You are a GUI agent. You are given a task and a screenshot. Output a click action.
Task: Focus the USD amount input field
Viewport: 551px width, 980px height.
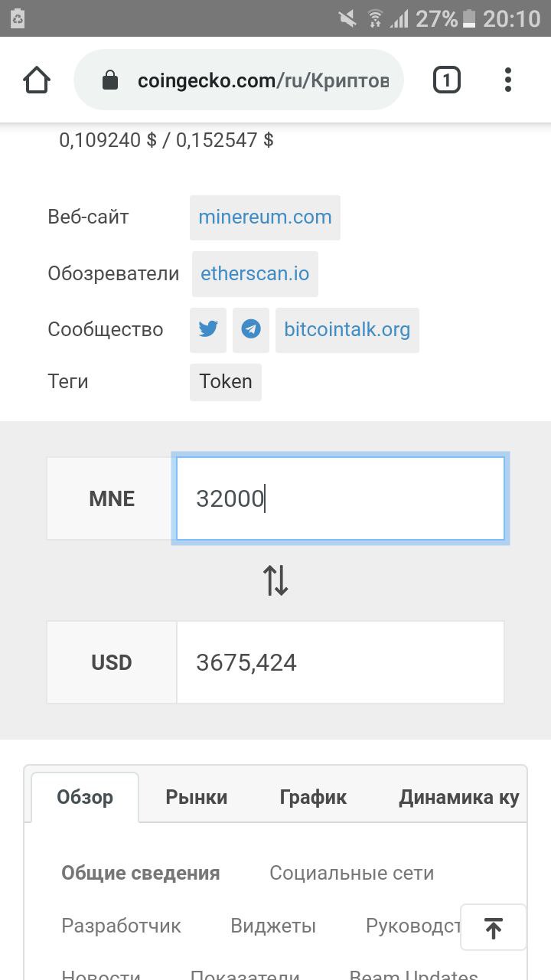(340, 662)
